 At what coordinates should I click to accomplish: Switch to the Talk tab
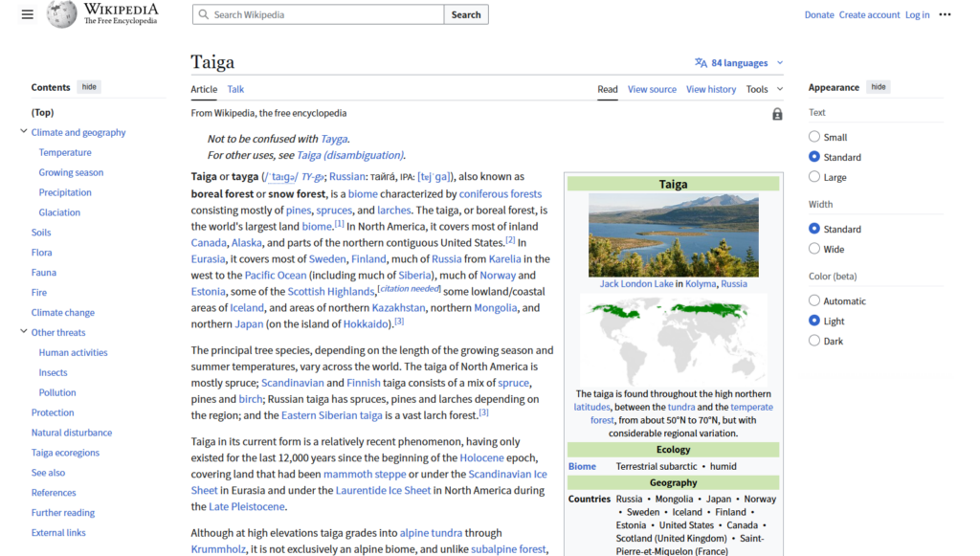pyautogui.click(x=235, y=89)
